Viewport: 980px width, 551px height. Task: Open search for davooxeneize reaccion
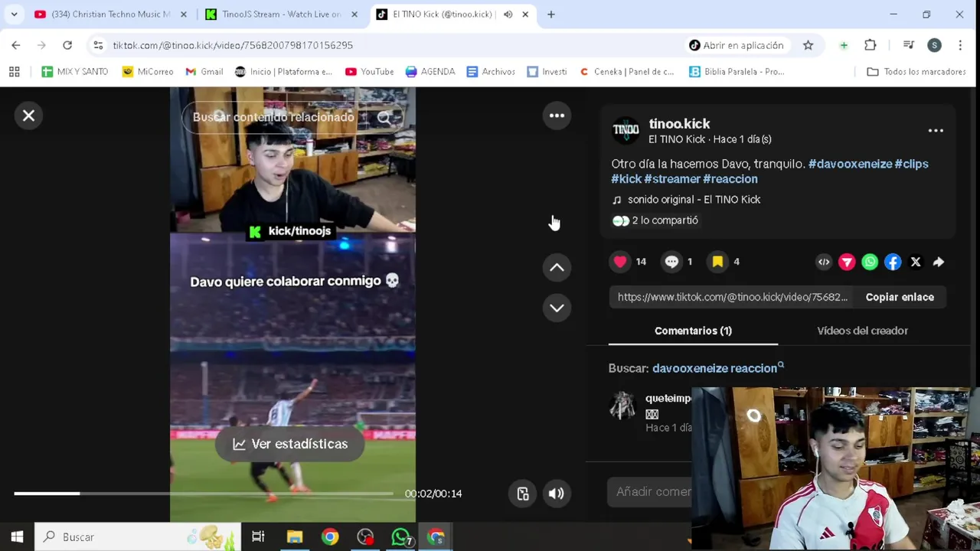(718, 368)
